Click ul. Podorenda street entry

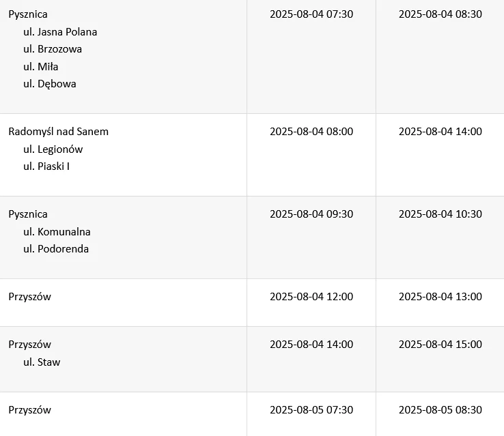[56, 249]
